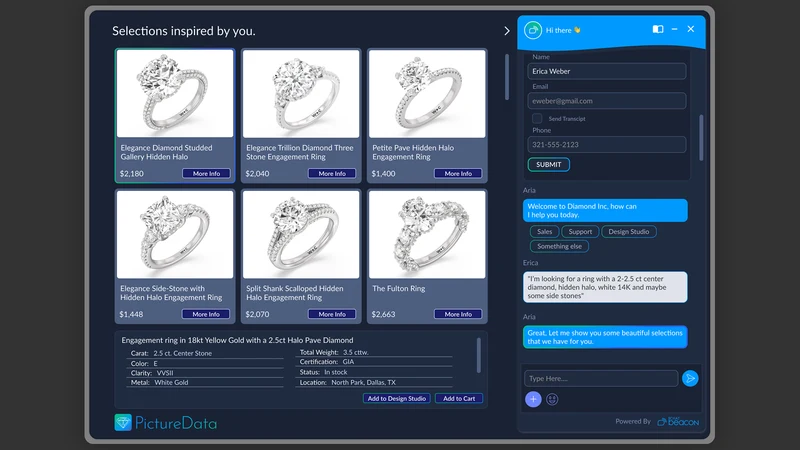Click the chat avatar logo icon
Viewport: 800px width, 450px height.
533,30
